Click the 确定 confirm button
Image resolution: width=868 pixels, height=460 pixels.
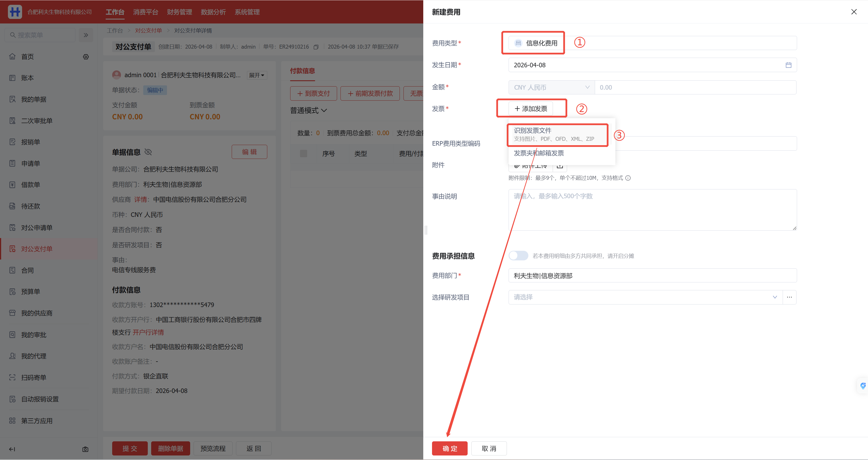pyautogui.click(x=450, y=448)
